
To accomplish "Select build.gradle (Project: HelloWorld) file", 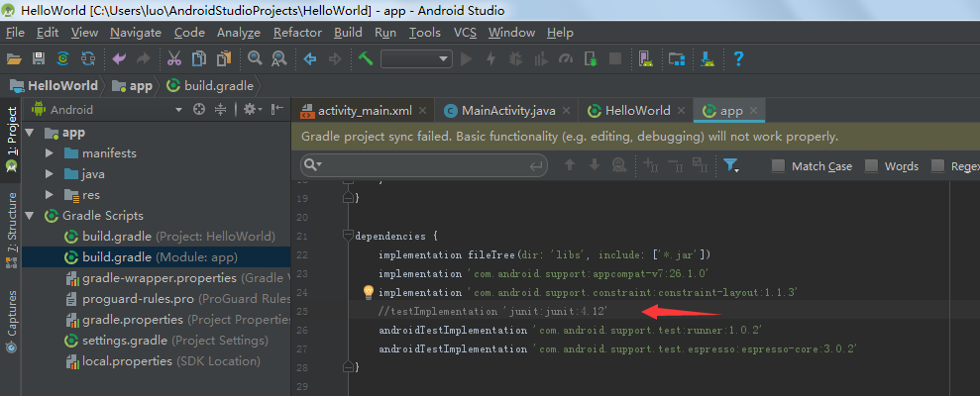I will click(x=169, y=237).
